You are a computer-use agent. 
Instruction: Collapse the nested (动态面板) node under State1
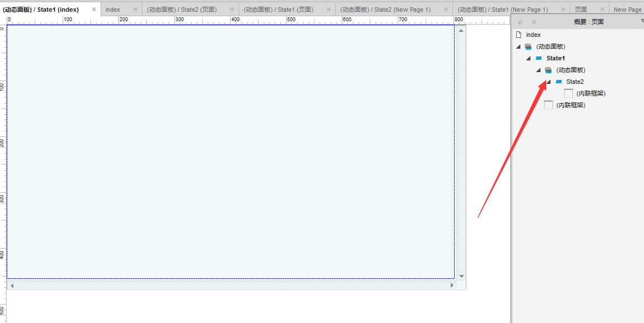tap(538, 70)
